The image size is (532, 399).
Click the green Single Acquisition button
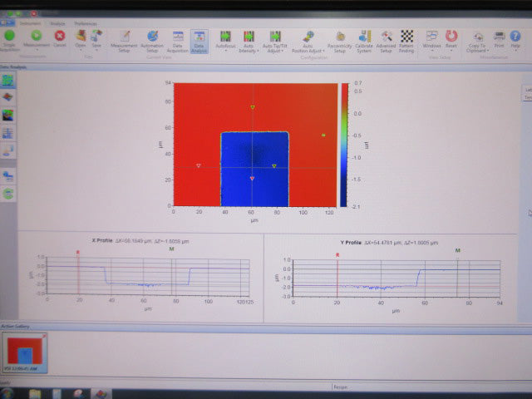pyautogui.click(x=9, y=37)
